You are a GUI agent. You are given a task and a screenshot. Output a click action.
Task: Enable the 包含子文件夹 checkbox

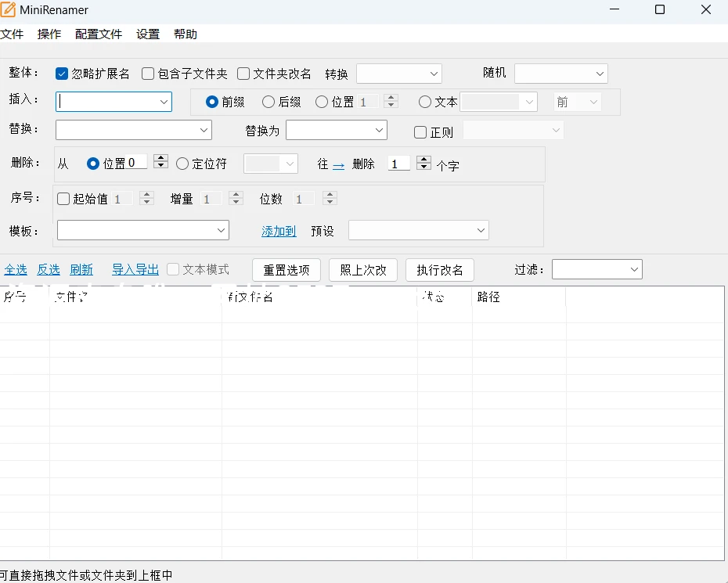pos(147,74)
